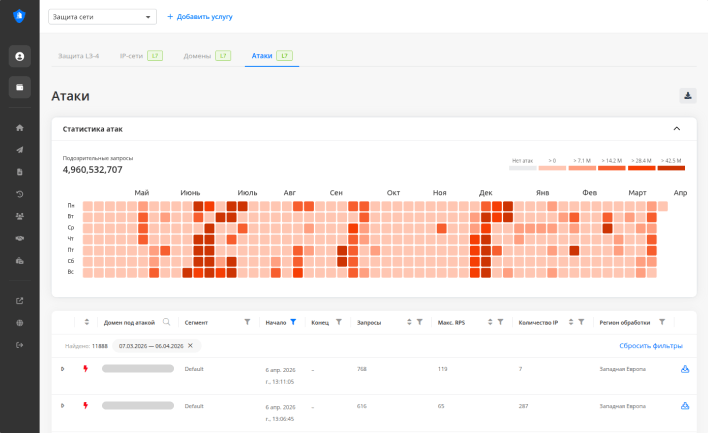This screenshot has width=708, height=433.
Task: Open the Защита сети service dropdown
Action: [x=102, y=17]
